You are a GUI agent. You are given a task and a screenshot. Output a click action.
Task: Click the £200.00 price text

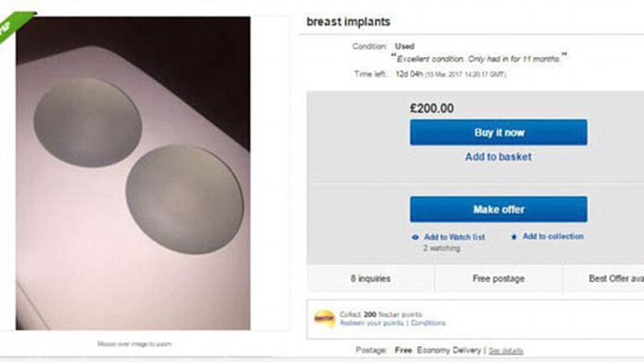(x=432, y=108)
